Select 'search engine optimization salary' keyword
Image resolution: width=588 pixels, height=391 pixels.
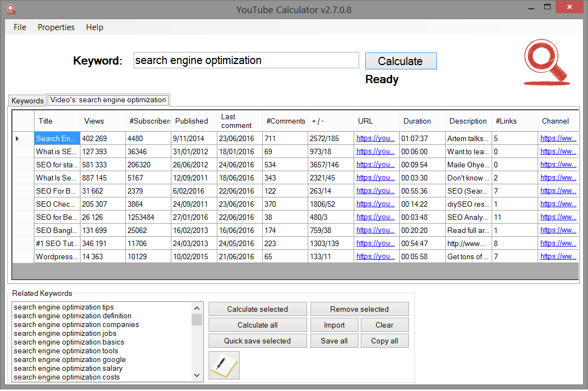click(x=68, y=368)
